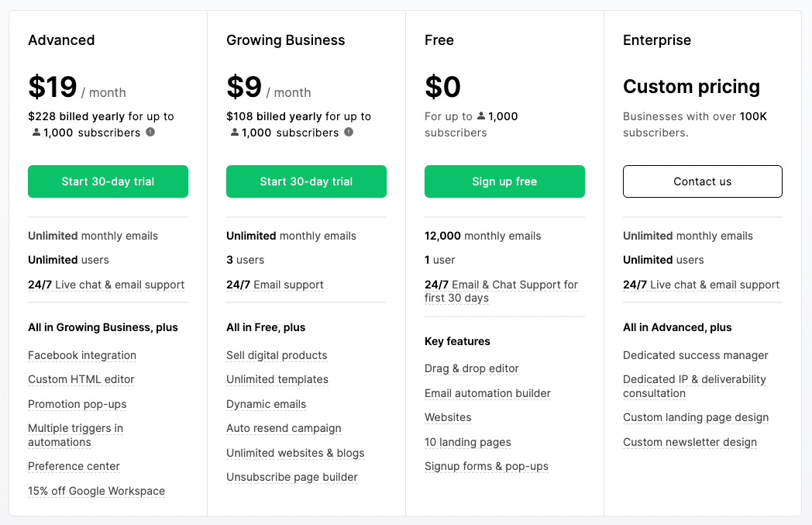Open the 10 landing pages link

coord(467,442)
